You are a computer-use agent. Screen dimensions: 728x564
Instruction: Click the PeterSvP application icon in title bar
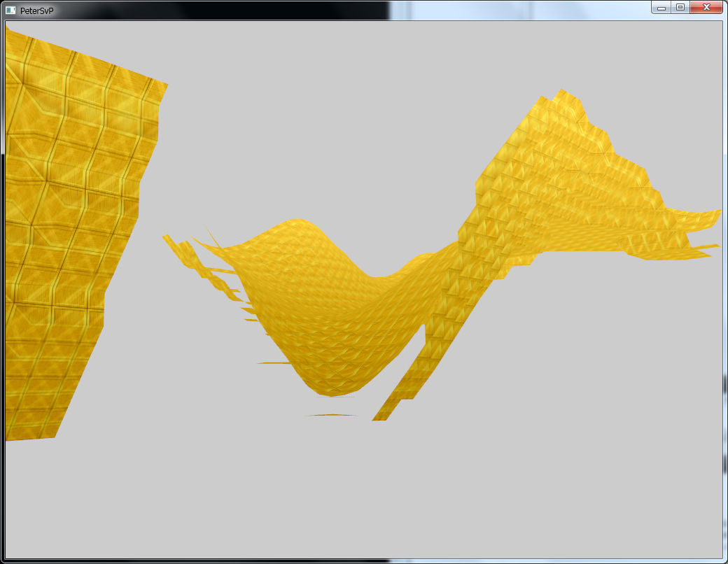point(10,10)
